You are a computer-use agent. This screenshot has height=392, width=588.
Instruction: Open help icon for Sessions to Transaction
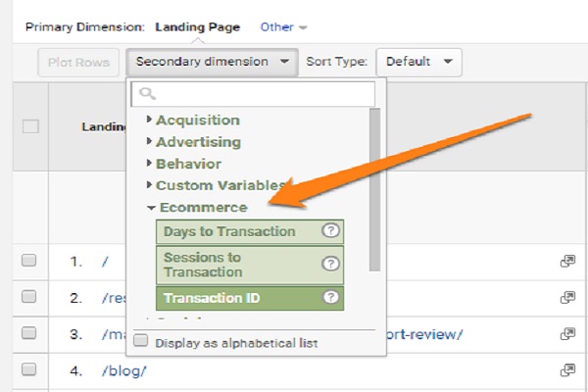tap(330, 264)
